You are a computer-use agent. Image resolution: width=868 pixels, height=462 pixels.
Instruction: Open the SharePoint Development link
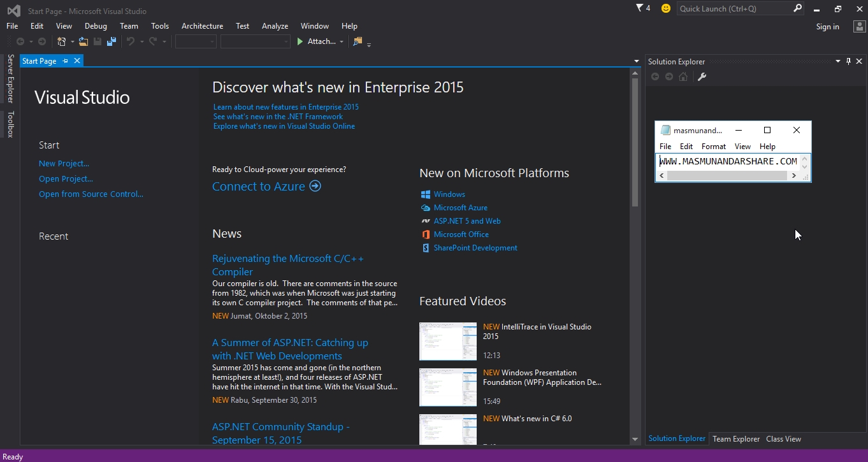coord(475,248)
